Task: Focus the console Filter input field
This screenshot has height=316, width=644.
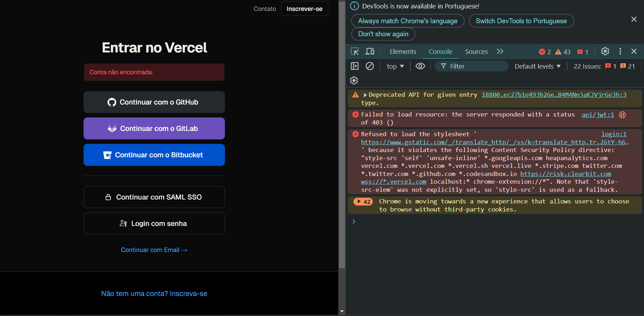Action: coord(471,66)
